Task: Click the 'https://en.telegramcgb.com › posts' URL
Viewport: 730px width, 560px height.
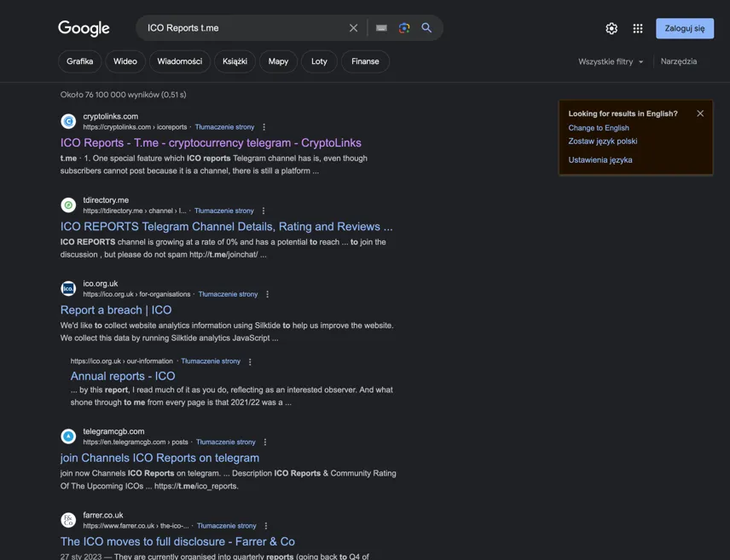Action: (136, 442)
